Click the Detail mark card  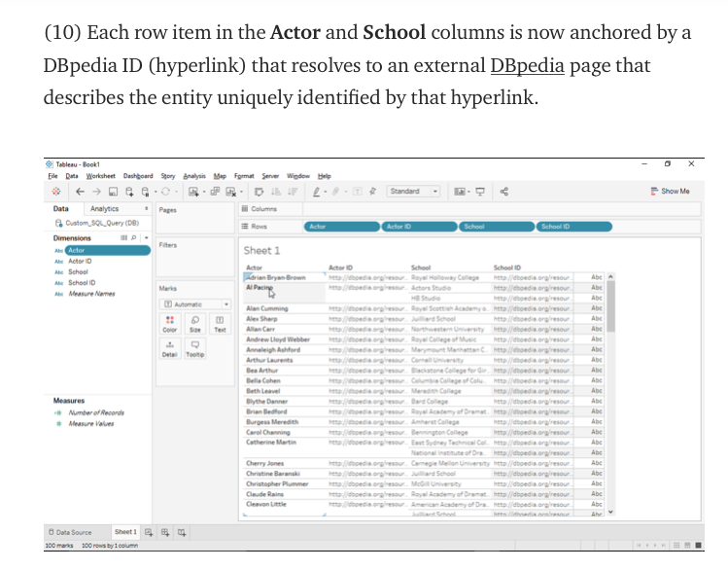(170, 348)
